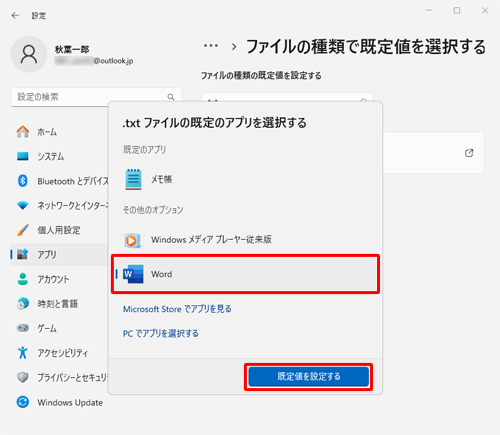Open PC でアプリを選択する link
The height and width of the screenshot is (435, 500).
[x=161, y=333]
